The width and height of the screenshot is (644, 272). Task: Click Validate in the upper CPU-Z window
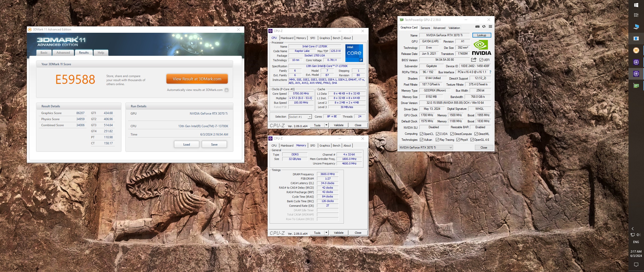[x=339, y=125]
